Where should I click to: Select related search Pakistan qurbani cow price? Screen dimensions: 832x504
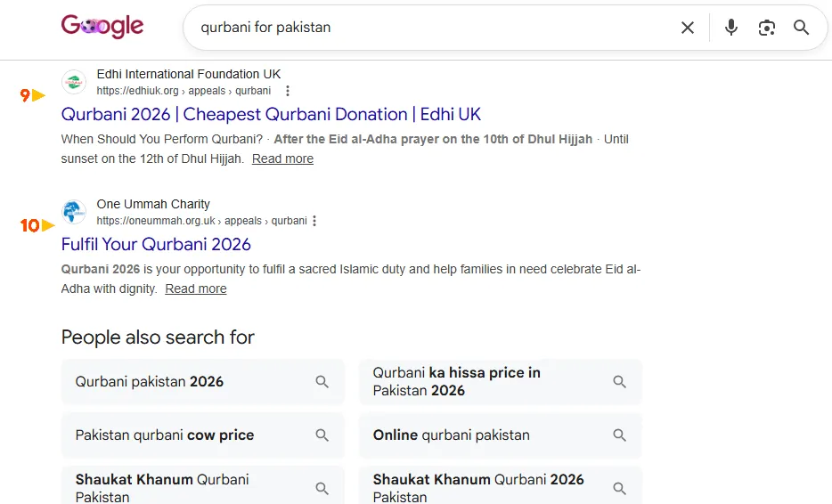point(203,435)
